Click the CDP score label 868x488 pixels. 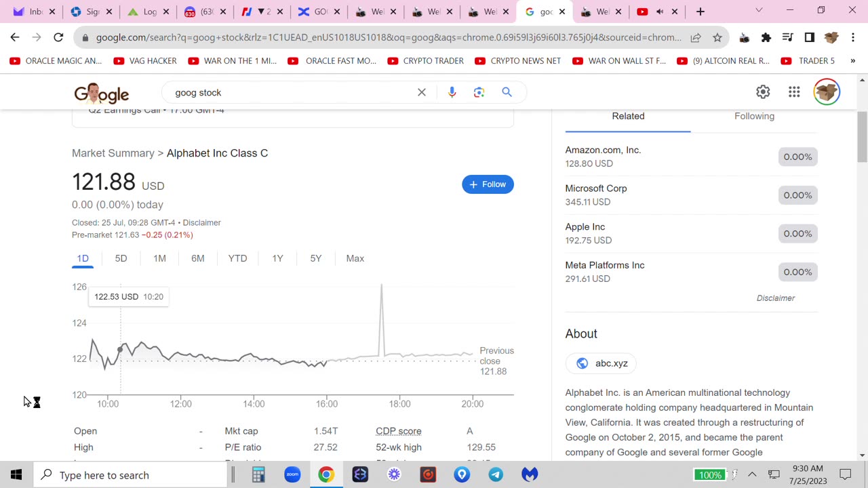399,431
